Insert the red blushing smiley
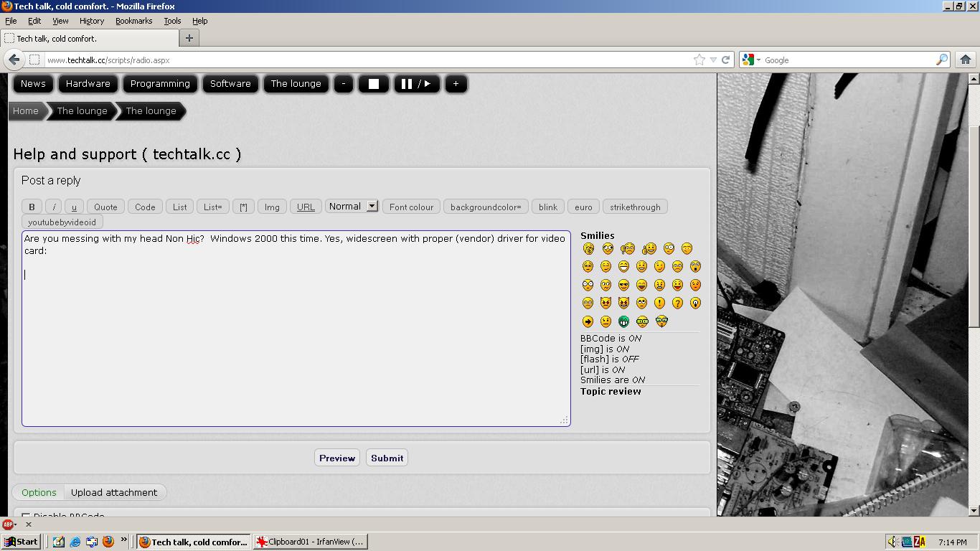The image size is (980, 551). (695, 285)
